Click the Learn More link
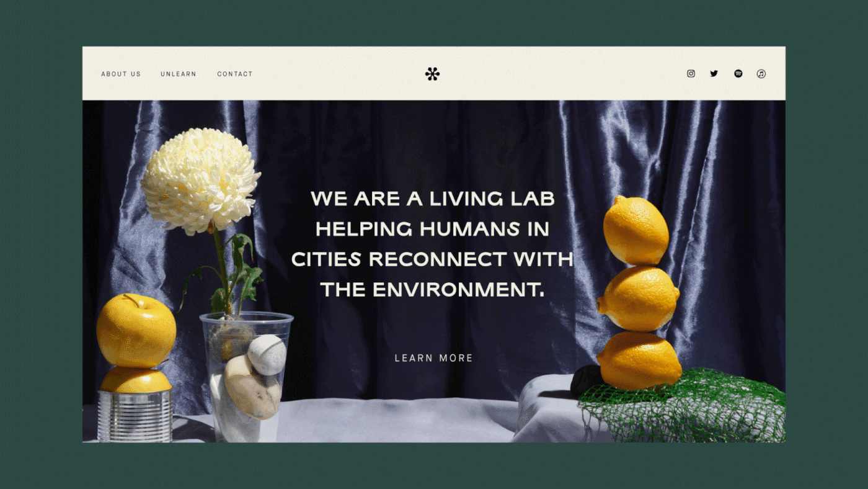 (434, 358)
